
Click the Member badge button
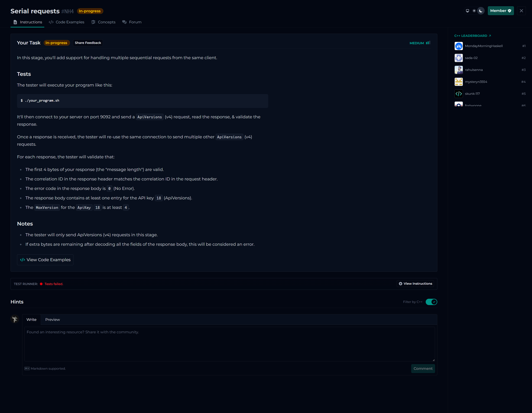(501, 11)
